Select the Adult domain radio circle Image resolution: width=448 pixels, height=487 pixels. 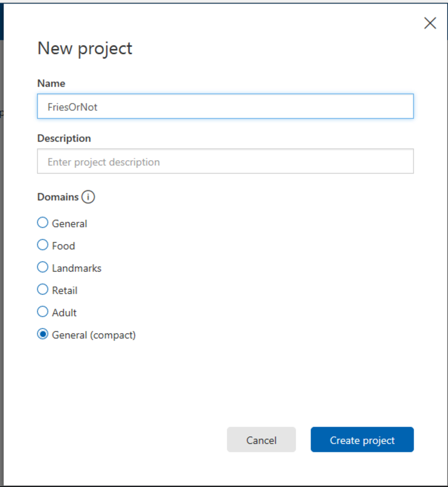(x=43, y=312)
